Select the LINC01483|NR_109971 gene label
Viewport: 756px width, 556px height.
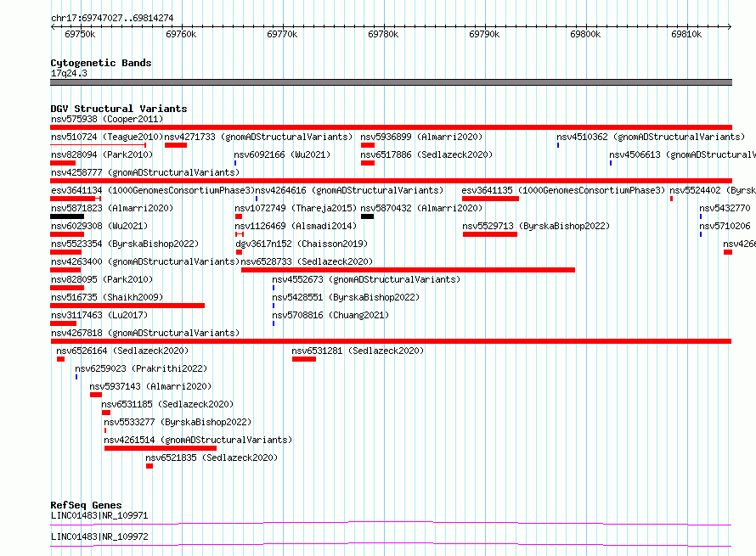tap(99, 515)
